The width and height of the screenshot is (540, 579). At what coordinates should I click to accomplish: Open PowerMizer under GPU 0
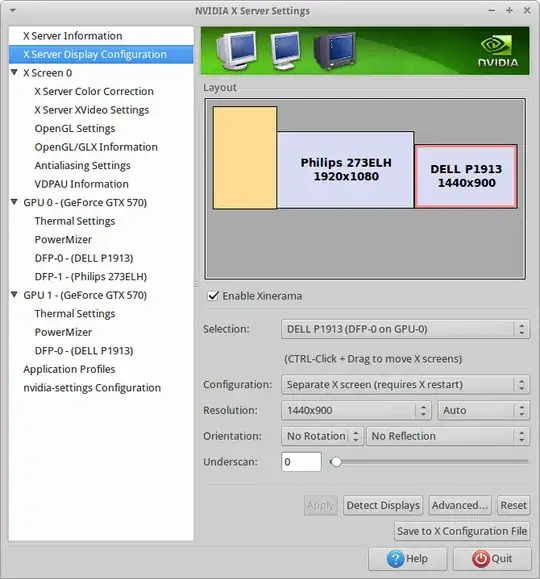[63, 239]
